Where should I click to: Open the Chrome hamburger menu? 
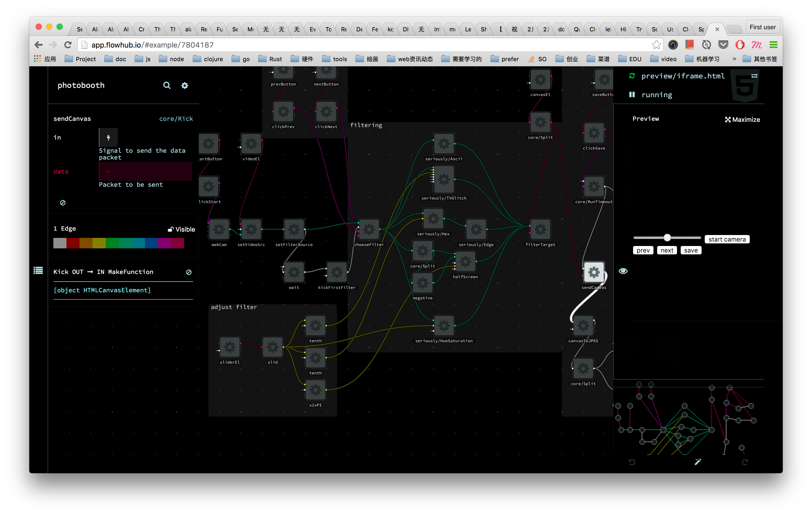click(773, 45)
